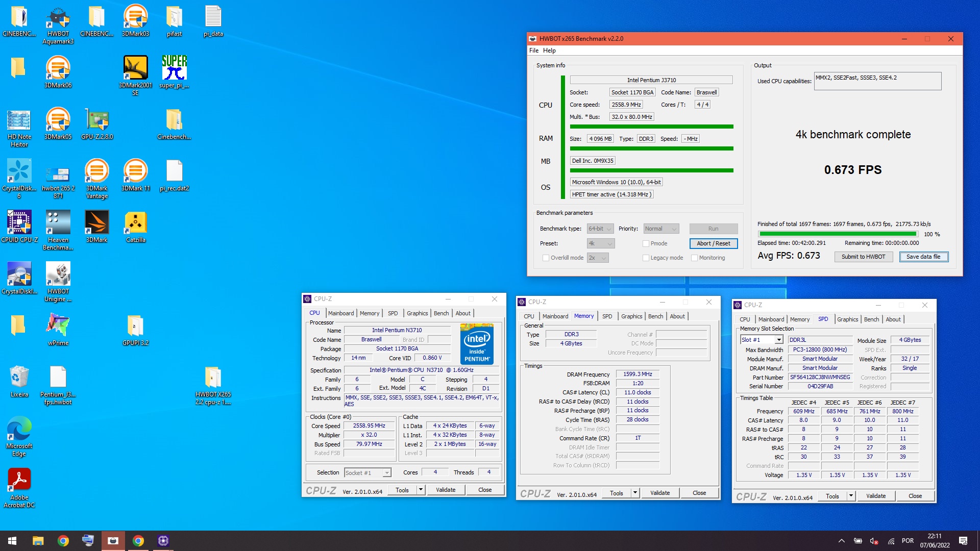
Task: Click the Used CPU capabilities text box
Action: click(x=877, y=81)
